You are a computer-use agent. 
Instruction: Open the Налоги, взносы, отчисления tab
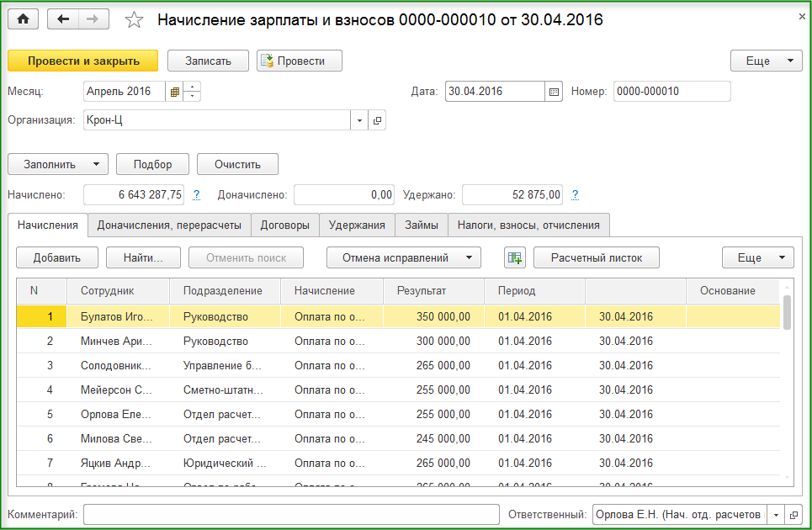pyautogui.click(x=528, y=225)
